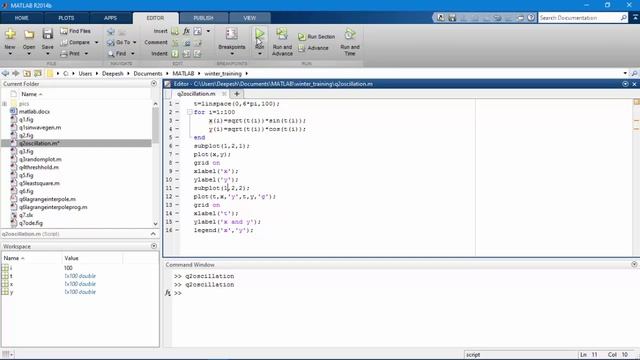Open the New dropdown arrow

pyautogui.click(x=10, y=54)
